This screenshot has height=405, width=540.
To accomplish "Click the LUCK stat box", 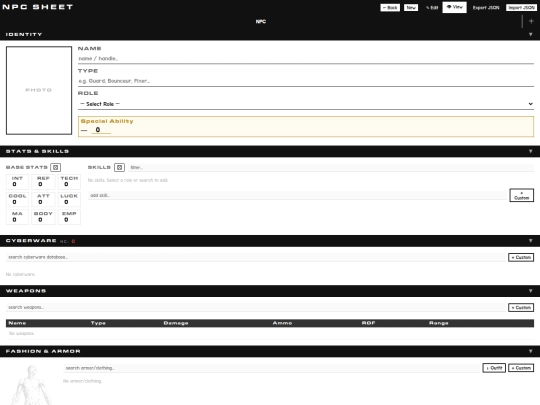I will tap(69, 199).
